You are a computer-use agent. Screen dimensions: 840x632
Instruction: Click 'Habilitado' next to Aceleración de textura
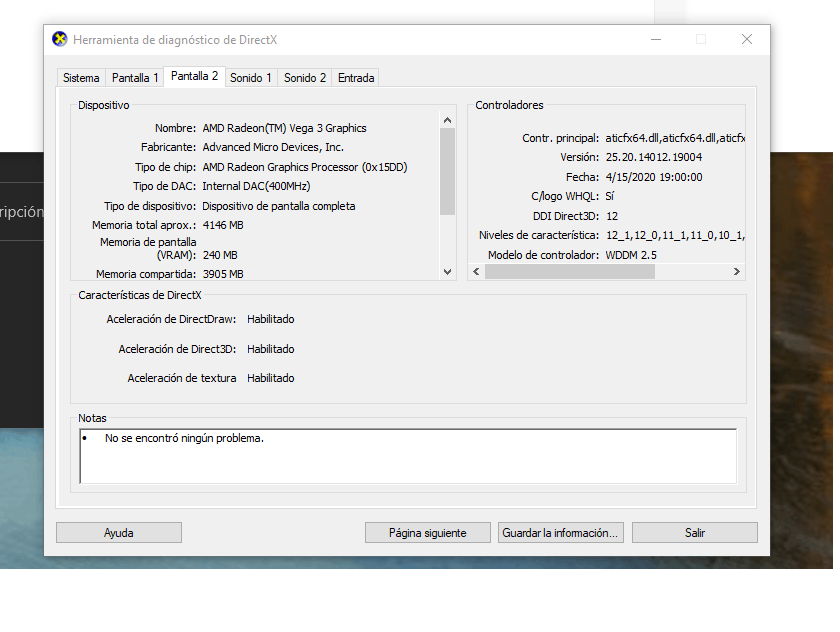point(271,378)
